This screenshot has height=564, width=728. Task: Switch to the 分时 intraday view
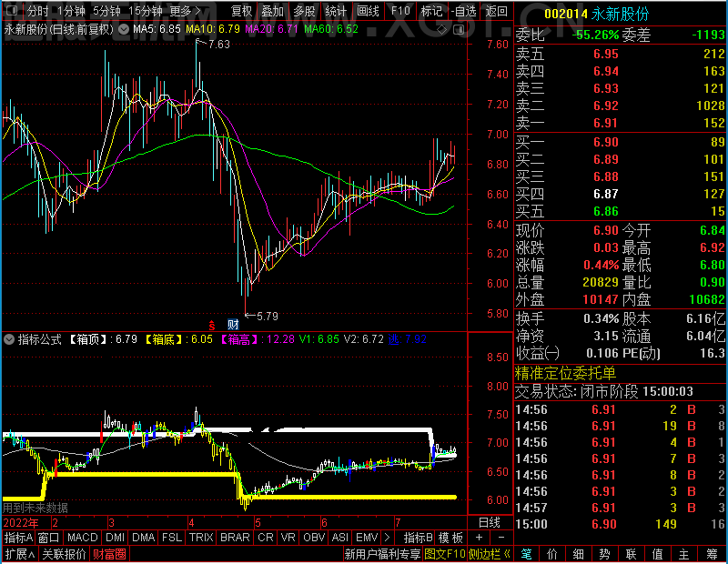tap(37, 11)
